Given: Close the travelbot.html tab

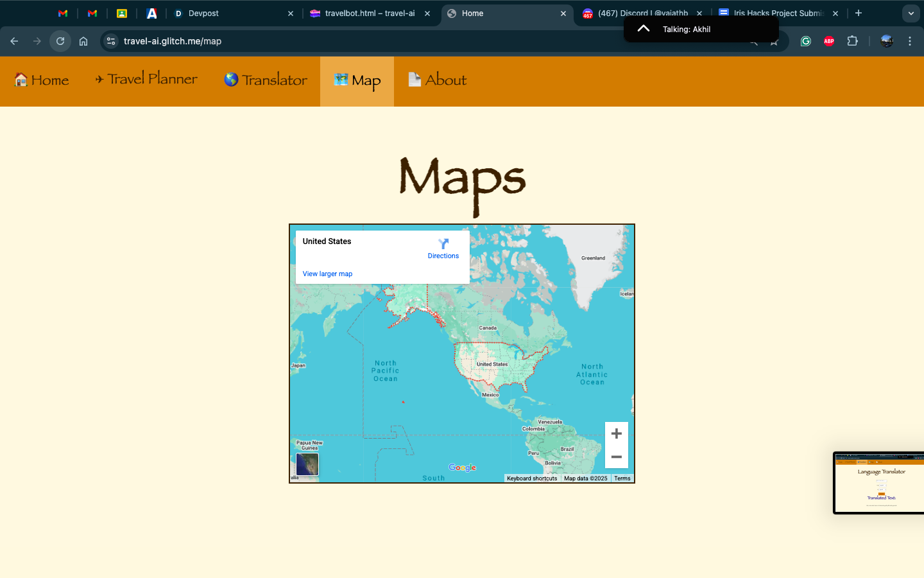Looking at the screenshot, I should pyautogui.click(x=427, y=13).
